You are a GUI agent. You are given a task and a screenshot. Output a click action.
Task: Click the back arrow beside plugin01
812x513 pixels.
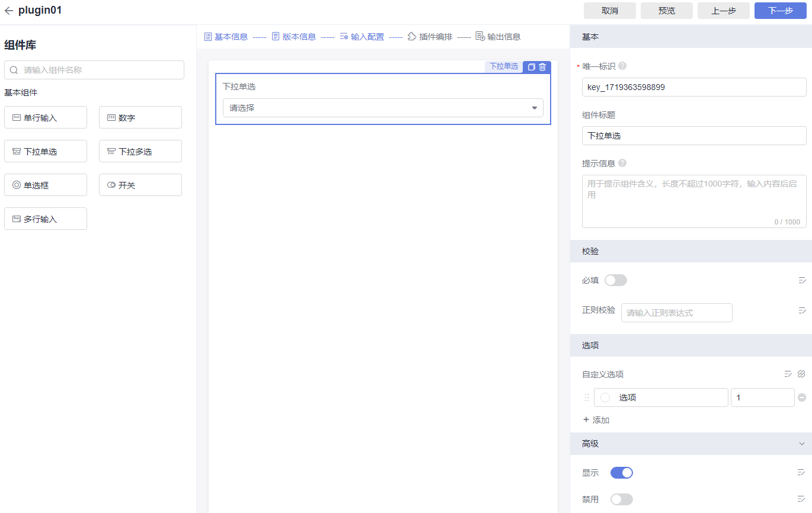pyautogui.click(x=9, y=11)
